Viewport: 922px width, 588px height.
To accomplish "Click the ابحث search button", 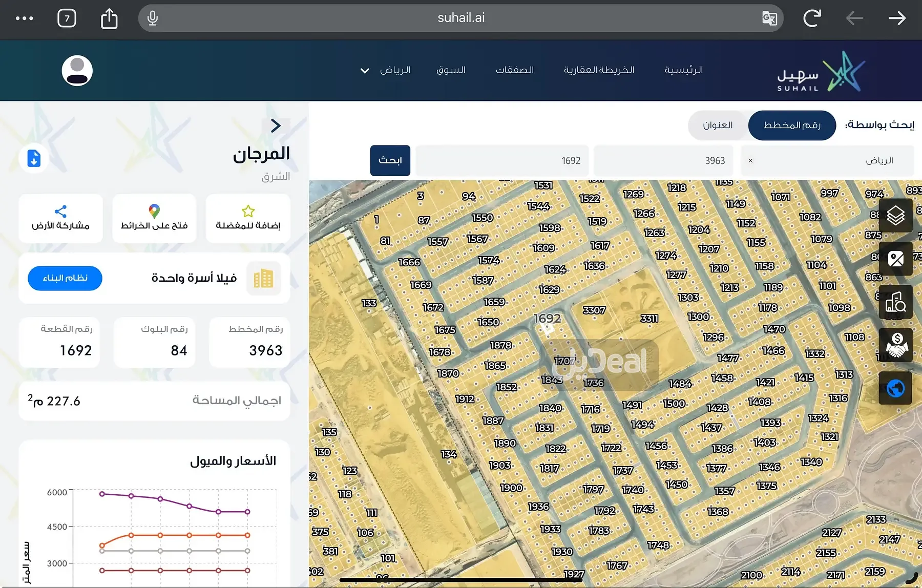I will pos(390,161).
